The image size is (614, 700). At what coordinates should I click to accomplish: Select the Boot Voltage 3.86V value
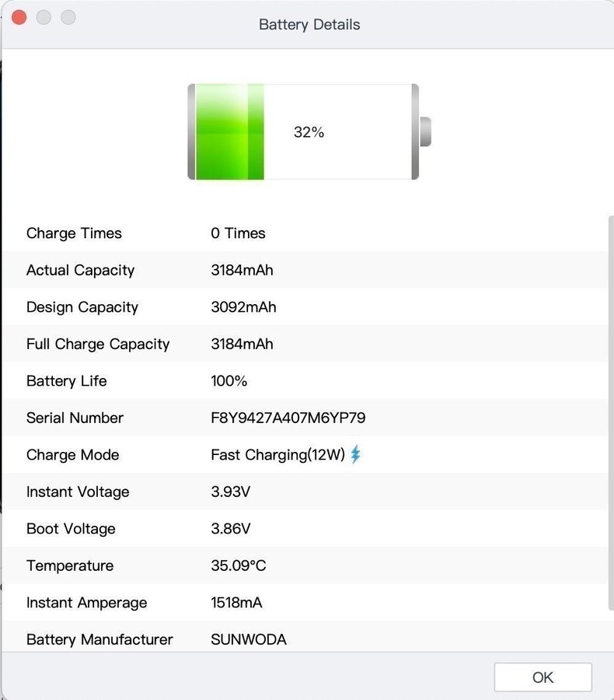coord(230,529)
